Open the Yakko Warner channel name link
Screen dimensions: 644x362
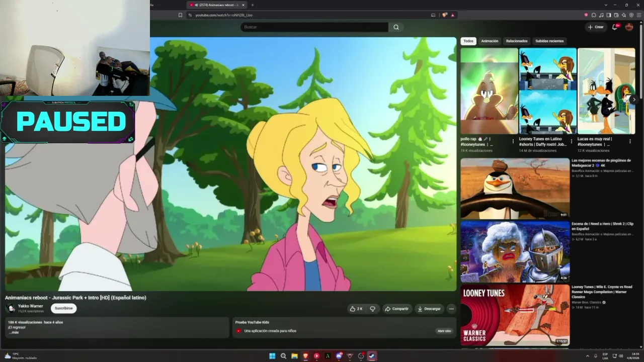(x=31, y=306)
